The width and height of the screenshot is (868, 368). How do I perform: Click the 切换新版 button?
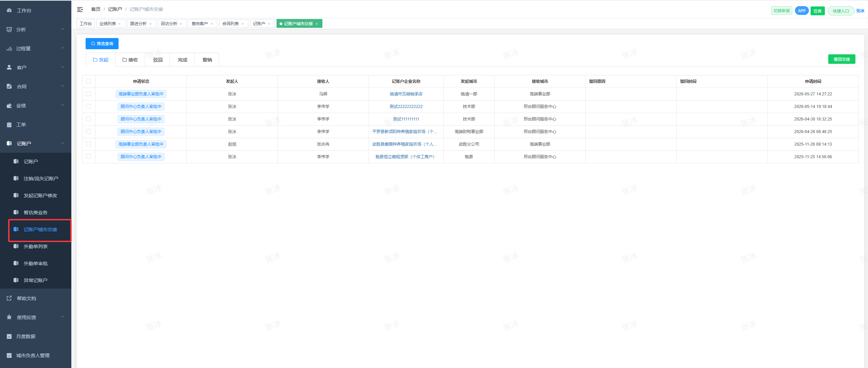pos(782,11)
